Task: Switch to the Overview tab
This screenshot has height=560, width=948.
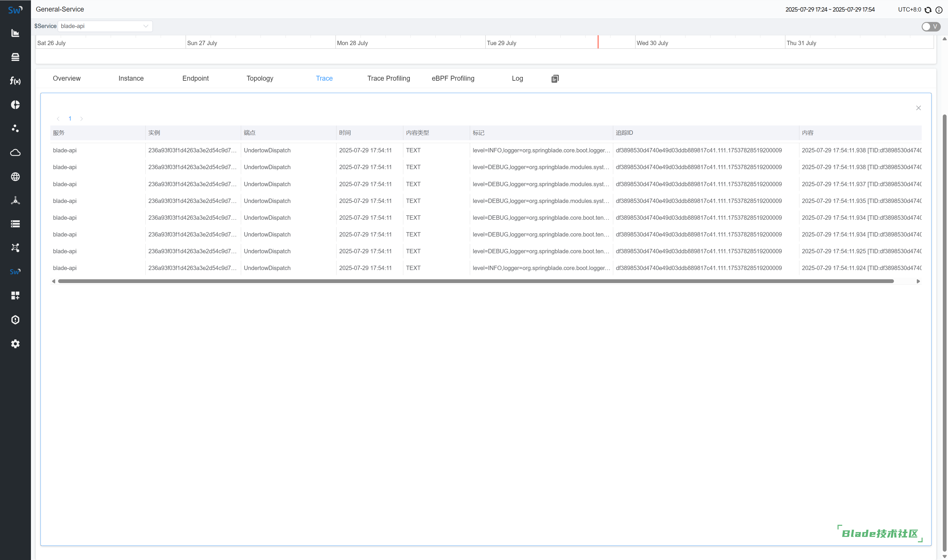Action: click(66, 78)
